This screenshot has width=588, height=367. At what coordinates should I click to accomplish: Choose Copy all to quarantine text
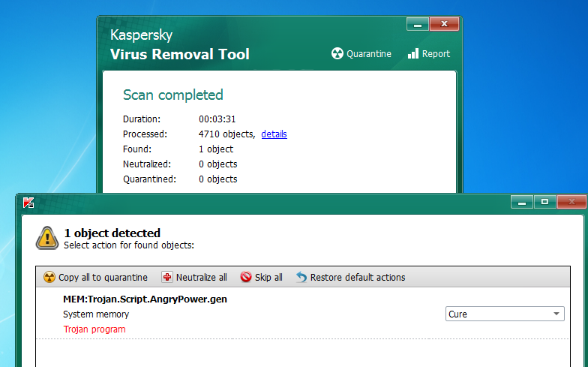point(103,278)
